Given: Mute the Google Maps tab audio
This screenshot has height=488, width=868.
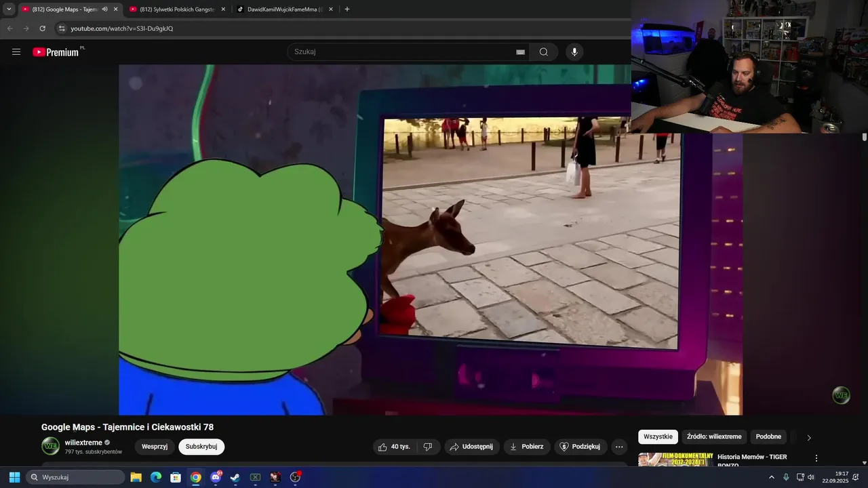Looking at the screenshot, I should click(x=104, y=9).
